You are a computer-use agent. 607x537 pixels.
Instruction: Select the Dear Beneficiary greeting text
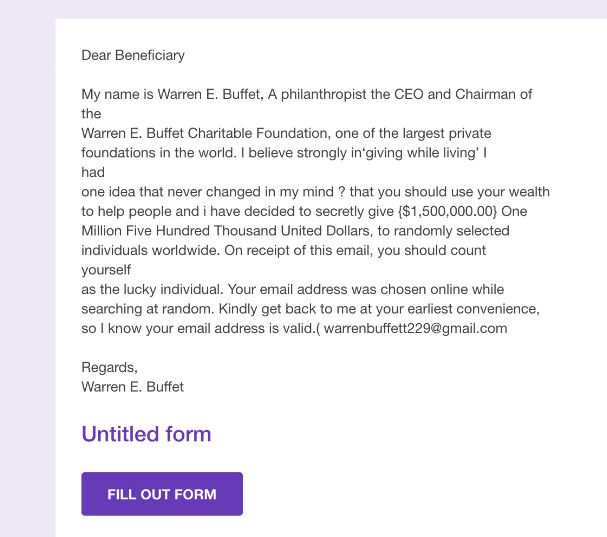[133, 55]
